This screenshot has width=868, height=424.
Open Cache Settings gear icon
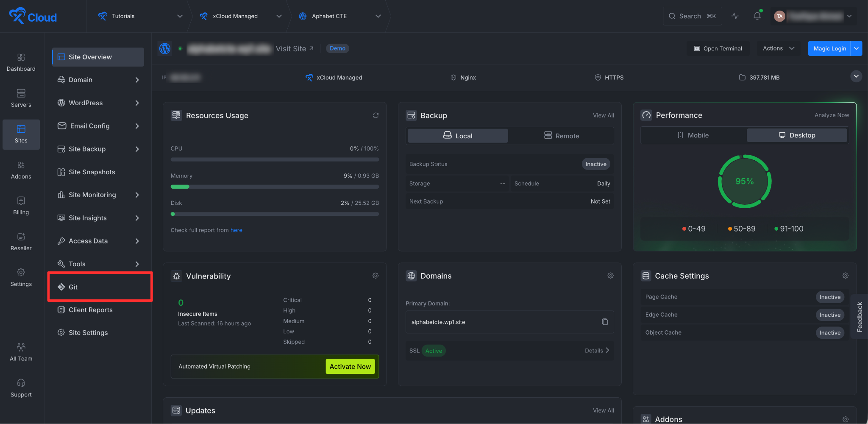tap(846, 276)
